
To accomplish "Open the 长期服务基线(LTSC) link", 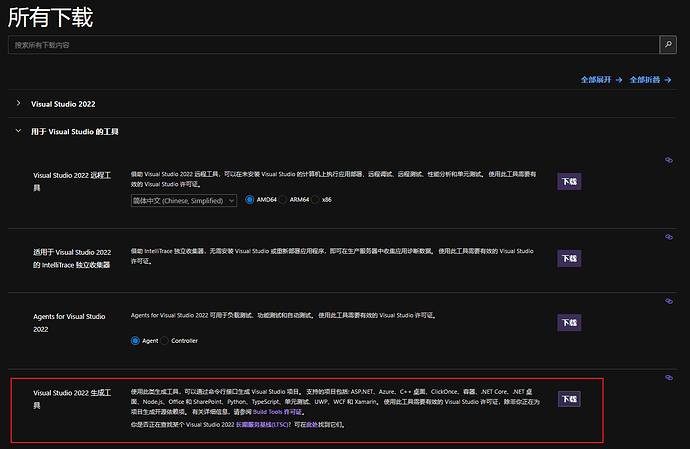I will click(x=262, y=425).
